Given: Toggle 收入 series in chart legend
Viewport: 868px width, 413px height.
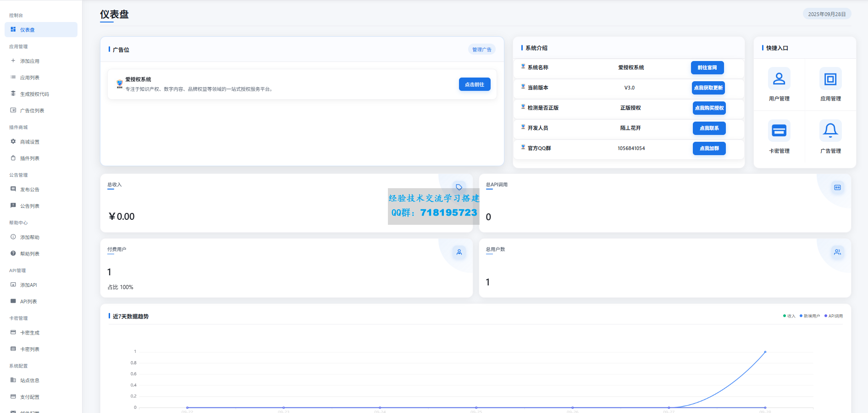Looking at the screenshot, I should pyautogui.click(x=789, y=316).
